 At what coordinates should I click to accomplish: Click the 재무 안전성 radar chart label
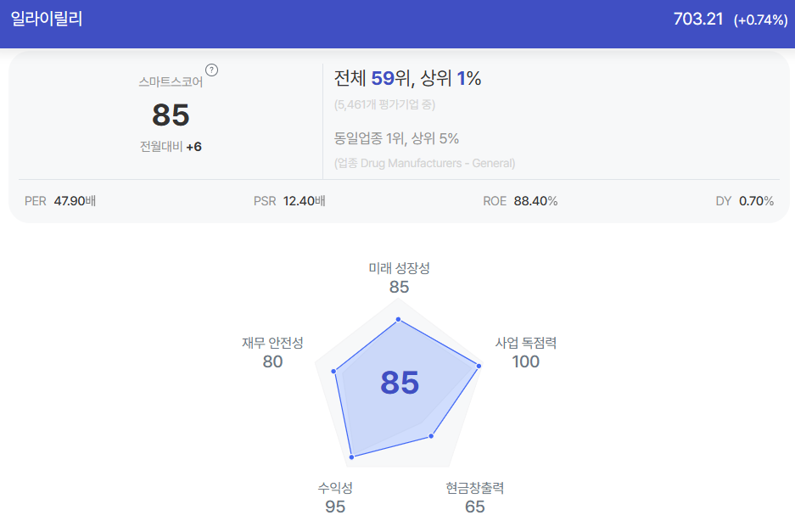(x=272, y=342)
